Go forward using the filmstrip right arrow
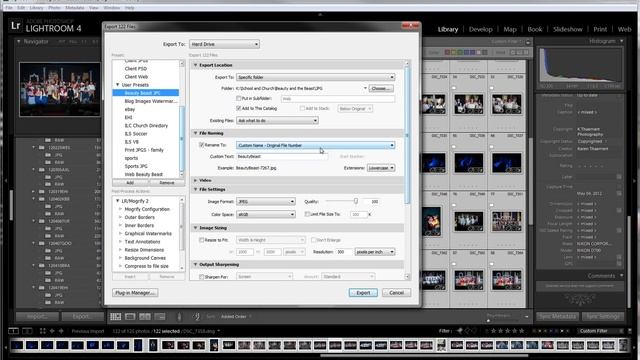Image resolution: width=640 pixels, height=360 pixels. 61,331
